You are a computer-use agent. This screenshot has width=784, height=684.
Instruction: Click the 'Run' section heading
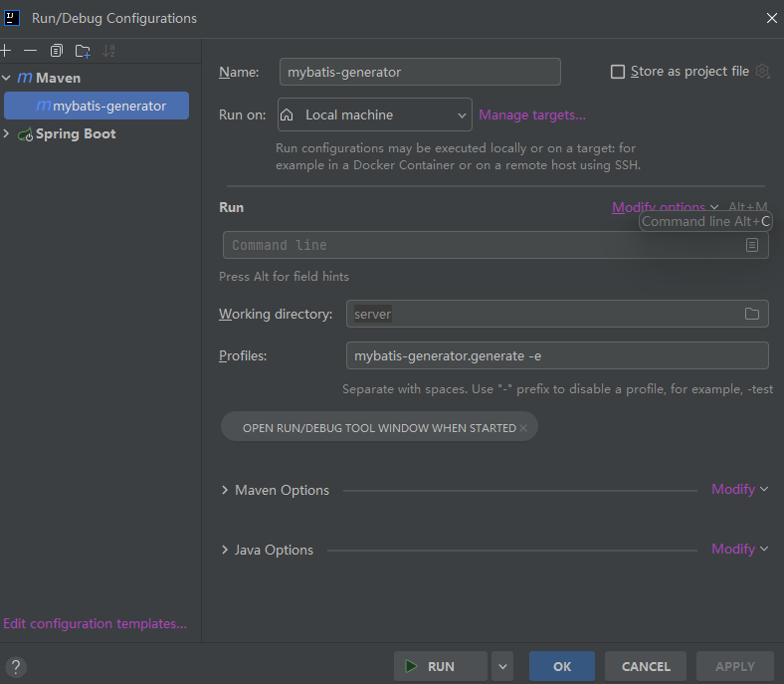231,207
